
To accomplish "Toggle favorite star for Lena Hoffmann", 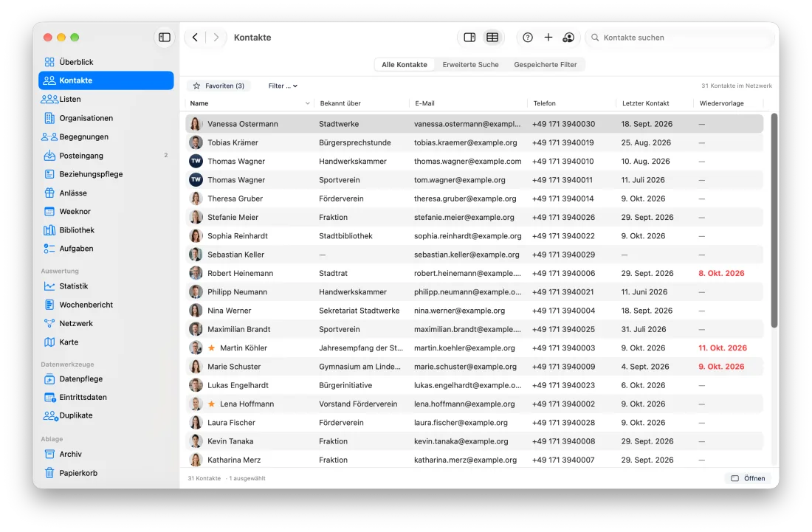I will tap(211, 404).
